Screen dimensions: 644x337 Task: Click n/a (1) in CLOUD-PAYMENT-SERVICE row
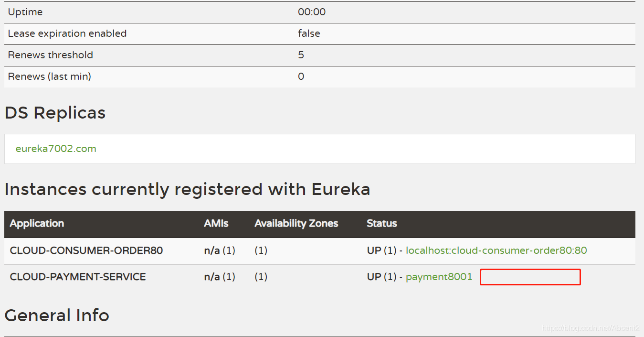tap(220, 277)
